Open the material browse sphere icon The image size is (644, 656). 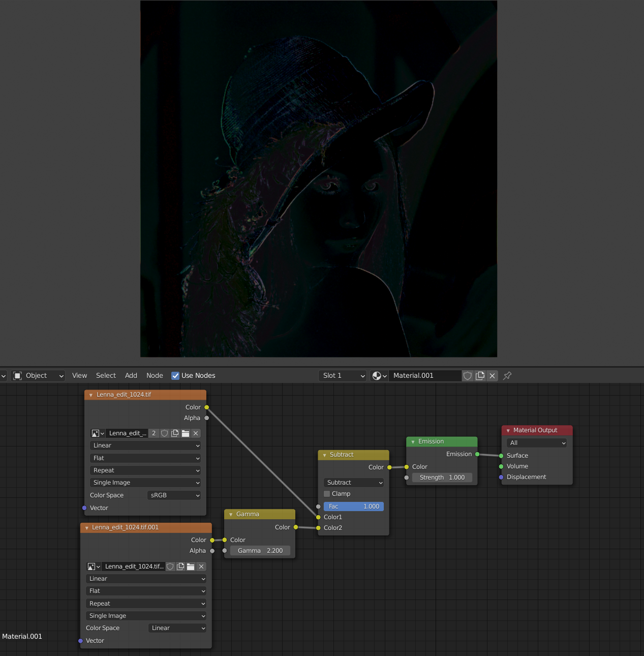(x=379, y=376)
